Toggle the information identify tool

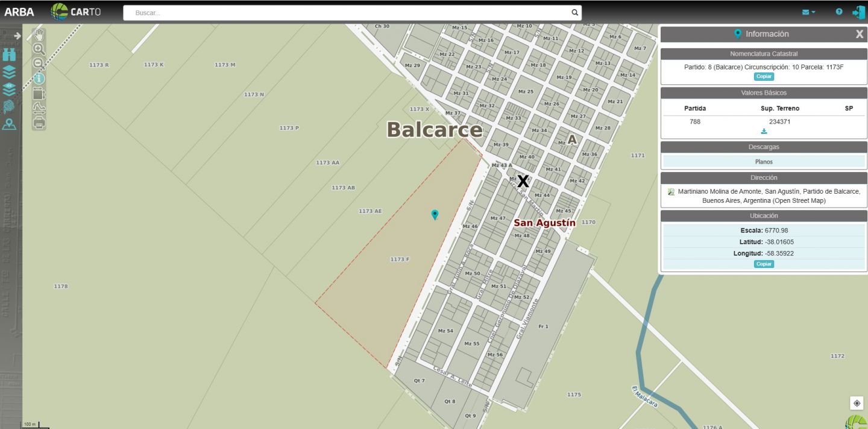(x=39, y=78)
